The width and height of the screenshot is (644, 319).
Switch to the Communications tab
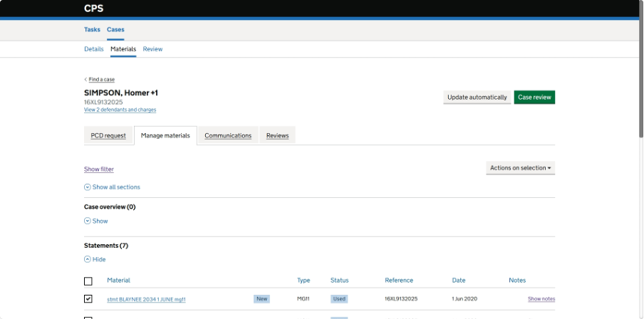(x=228, y=135)
